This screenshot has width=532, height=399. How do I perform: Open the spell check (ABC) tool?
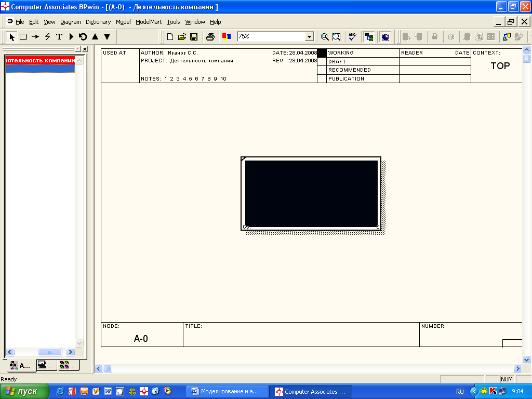pyautogui.click(x=352, y=37)
